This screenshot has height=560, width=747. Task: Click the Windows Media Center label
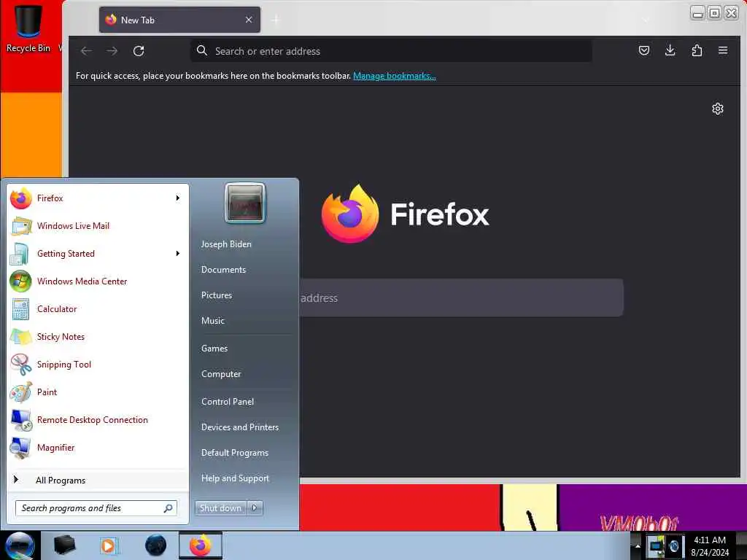tap(82, 281)
